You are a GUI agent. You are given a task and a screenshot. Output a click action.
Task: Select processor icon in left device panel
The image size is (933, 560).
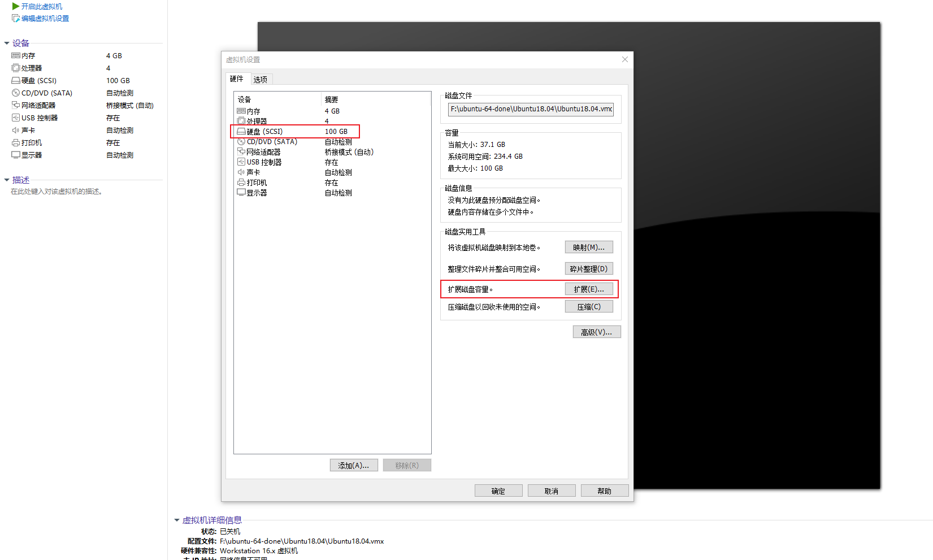click(16, 68)
